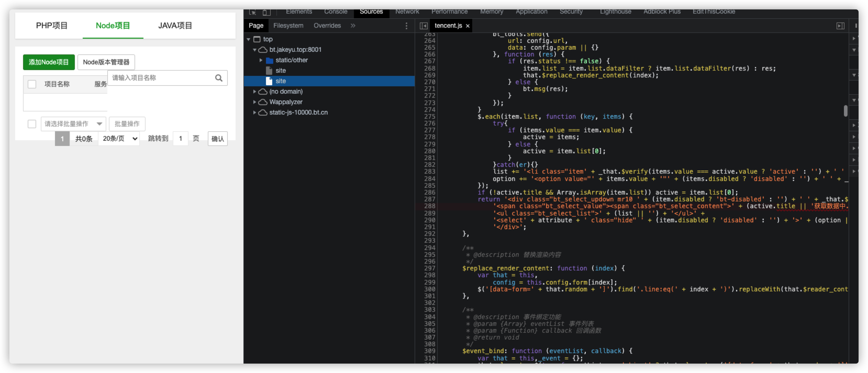Open the 请选择批量操作 dropdown
The width and height of the screenshot is (868, 373).
pos(74,124)
